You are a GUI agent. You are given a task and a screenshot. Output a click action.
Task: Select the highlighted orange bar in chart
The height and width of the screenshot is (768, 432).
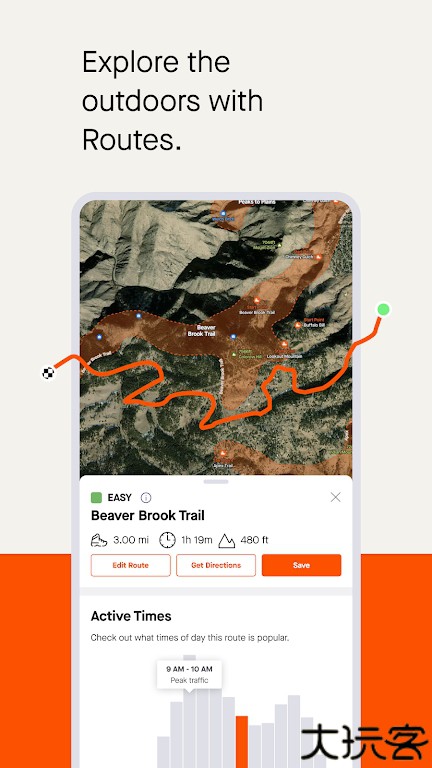pyautogui.click(x=242, y=742)
